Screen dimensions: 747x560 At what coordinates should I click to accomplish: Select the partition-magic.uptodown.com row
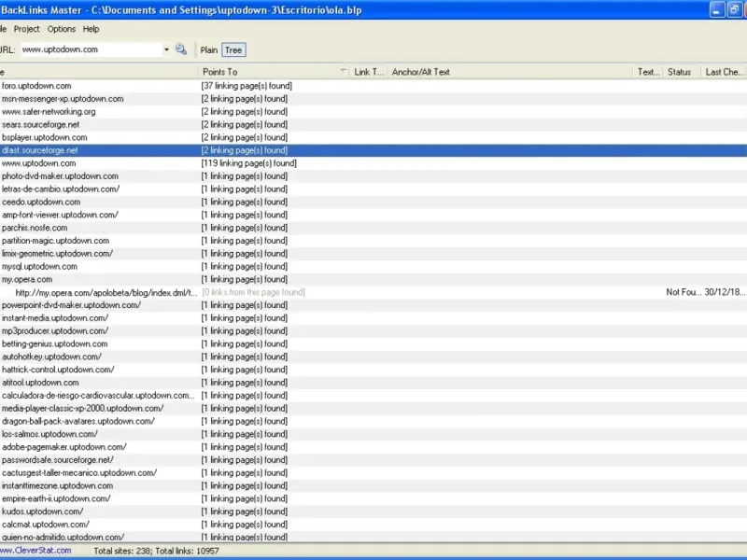click(373, 241)
